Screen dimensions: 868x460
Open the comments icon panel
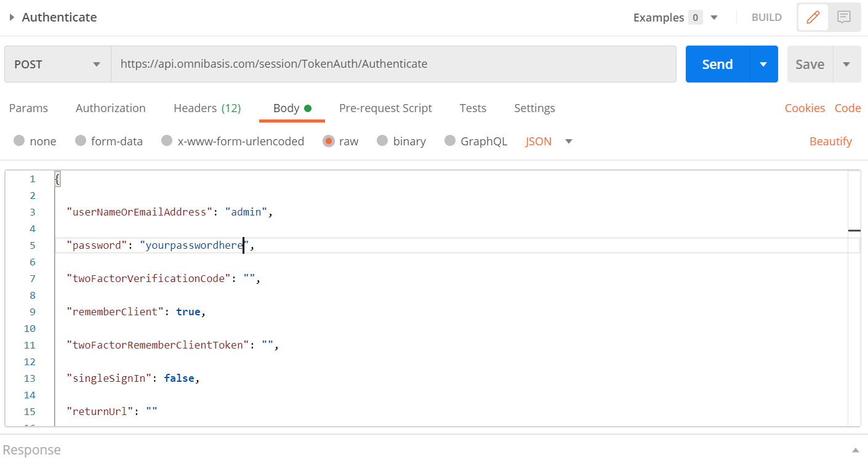pyautogui.click(x=843, y=17)
